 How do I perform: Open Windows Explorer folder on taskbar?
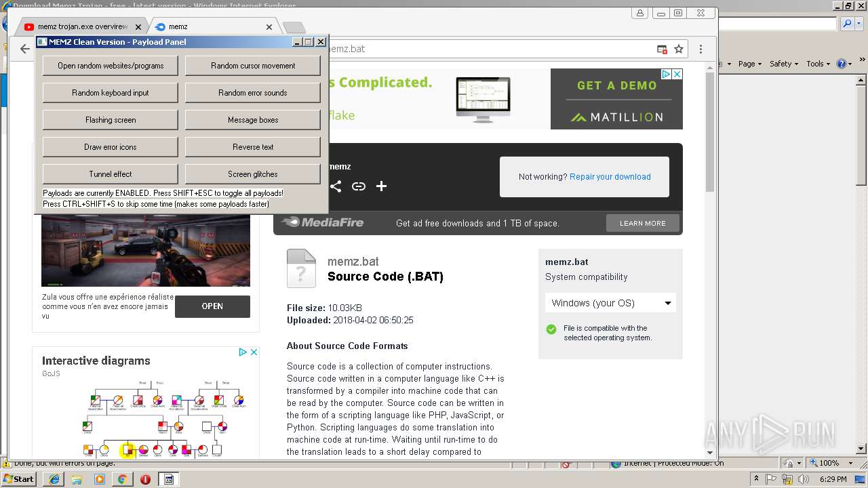click(x=77, y=479)
